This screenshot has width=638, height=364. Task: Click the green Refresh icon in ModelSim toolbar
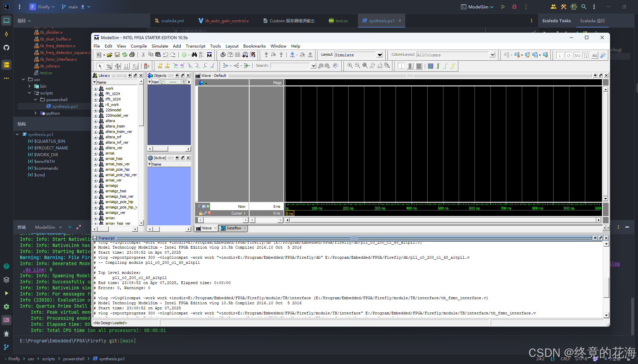125,55
